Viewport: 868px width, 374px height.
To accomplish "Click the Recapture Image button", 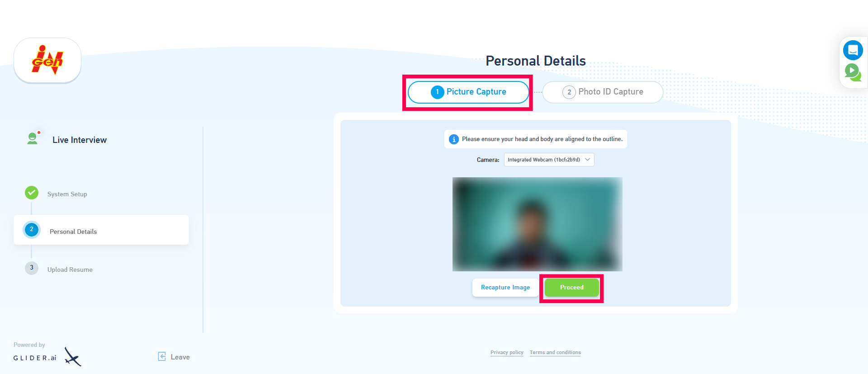I will click(x=505, y=288).
